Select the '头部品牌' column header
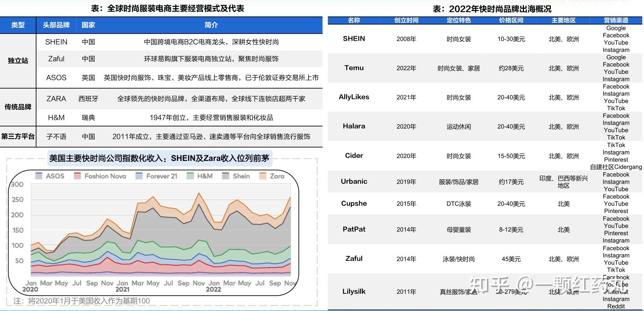Image resolution: width=644 pixels, height=311 pixels. [56, 25]
